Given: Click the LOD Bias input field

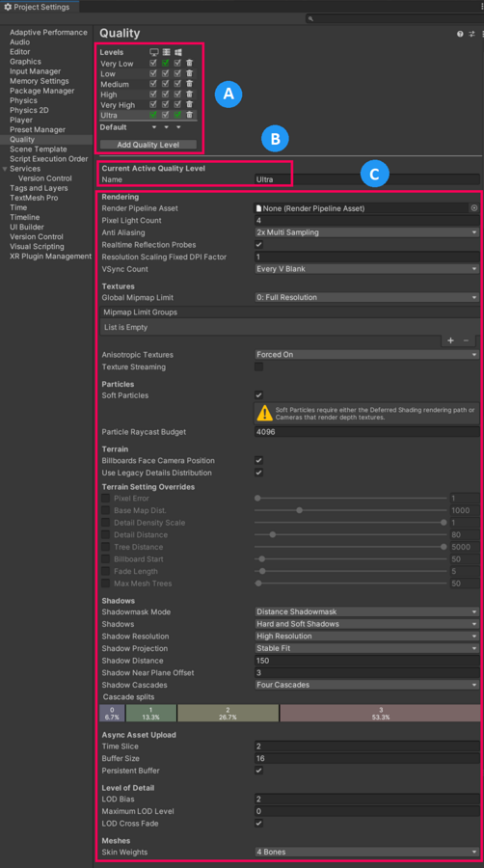Looking at the screenshot, I should tap(367, 799).
